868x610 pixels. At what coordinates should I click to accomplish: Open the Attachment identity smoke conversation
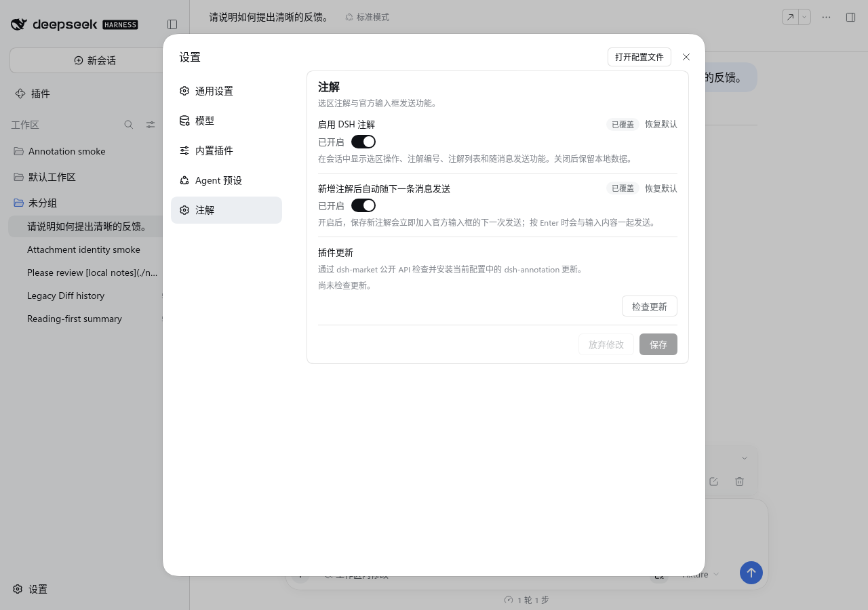coord(85,249)
